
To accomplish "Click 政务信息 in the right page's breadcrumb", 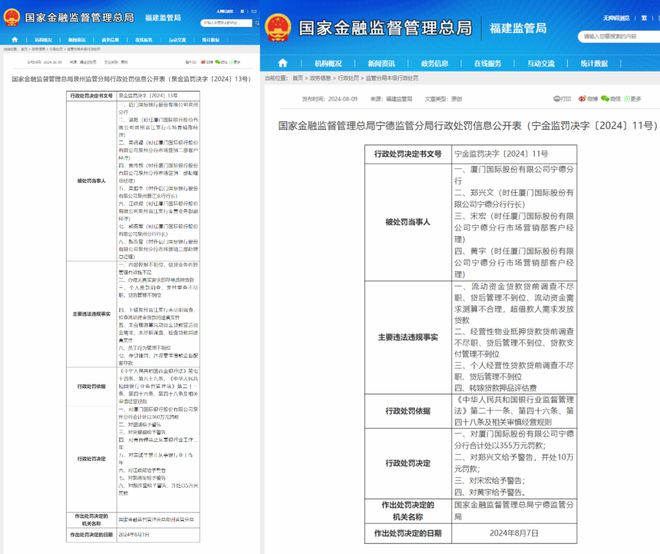I will [x=320, y=78].
